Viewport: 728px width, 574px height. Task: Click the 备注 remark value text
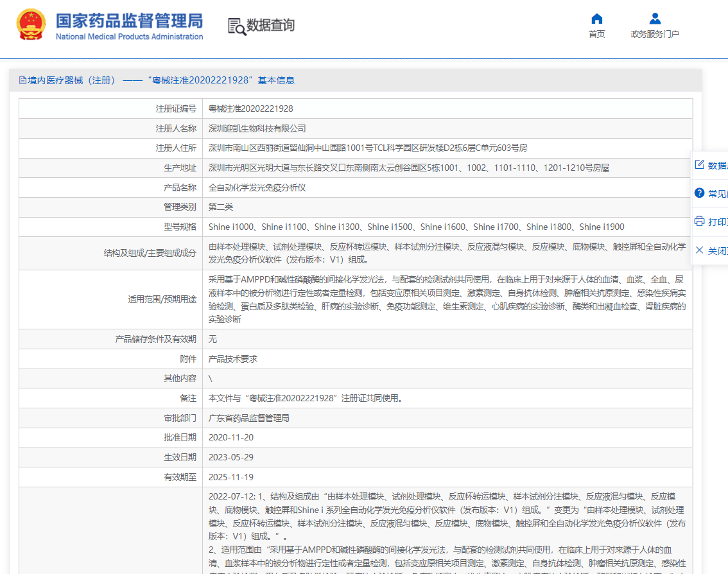point(306,399)
